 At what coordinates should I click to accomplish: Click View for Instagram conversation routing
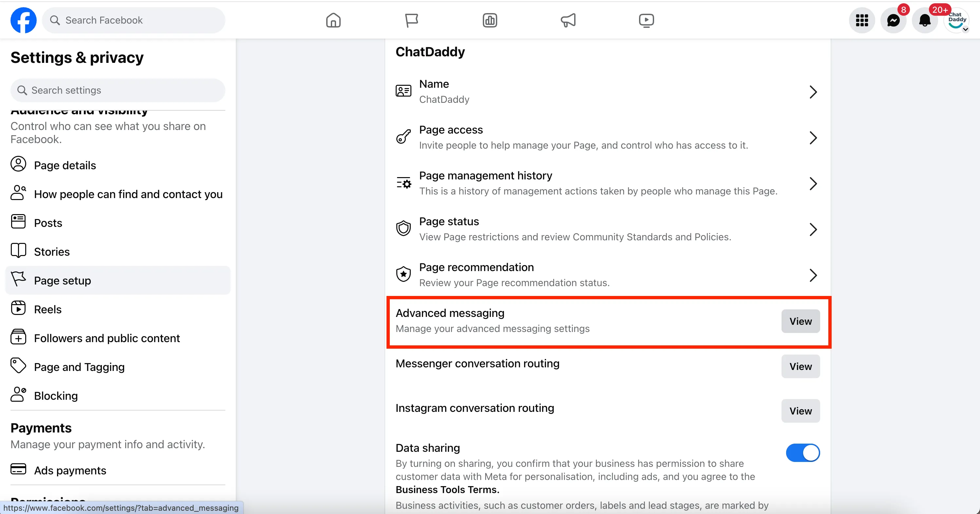coord(801,411)
